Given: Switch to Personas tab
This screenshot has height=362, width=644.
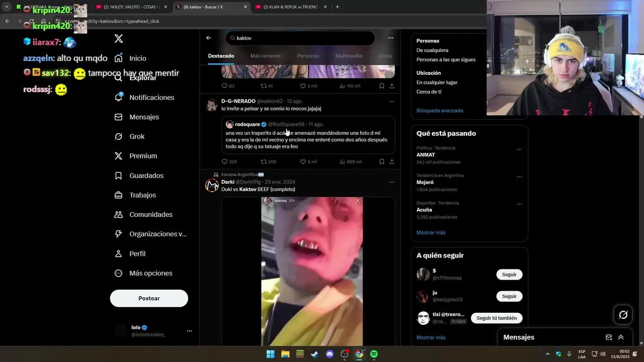Looking at the screenshot, I should click(x=308, y=56).
